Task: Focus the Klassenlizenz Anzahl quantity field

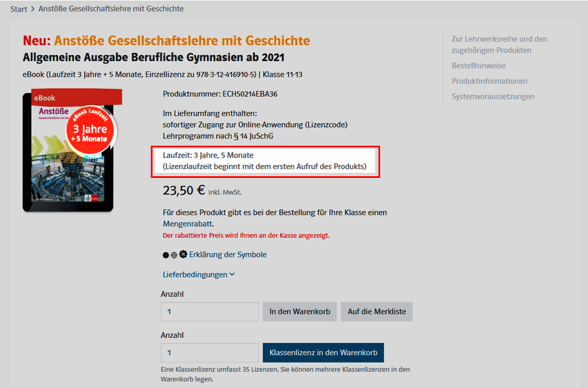Action: tap(210, 353)
